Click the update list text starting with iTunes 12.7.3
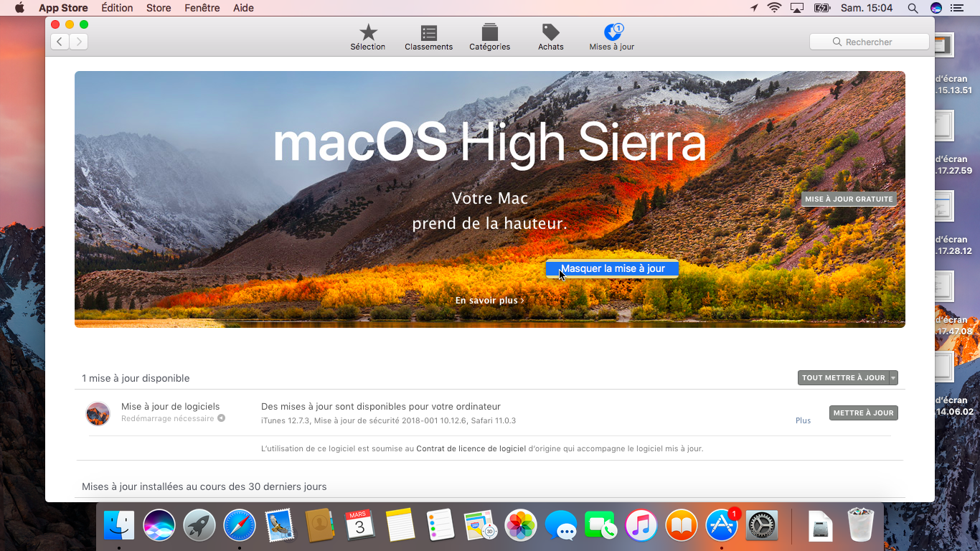 coord(388,420)
